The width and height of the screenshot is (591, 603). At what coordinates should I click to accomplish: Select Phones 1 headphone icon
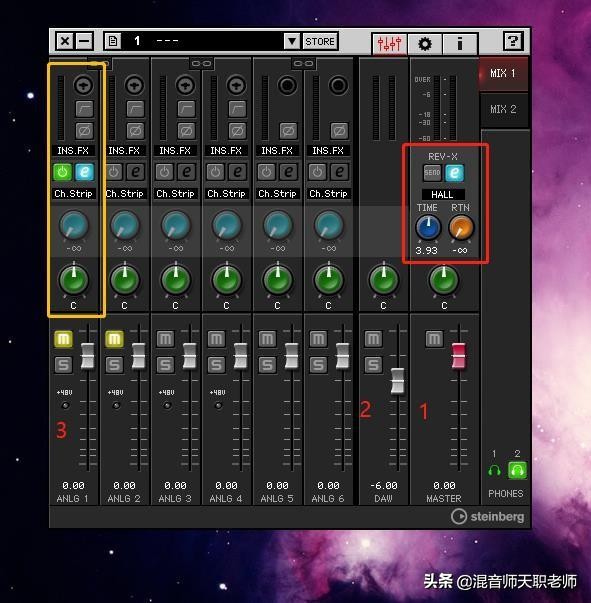click(x=494, y=471)
